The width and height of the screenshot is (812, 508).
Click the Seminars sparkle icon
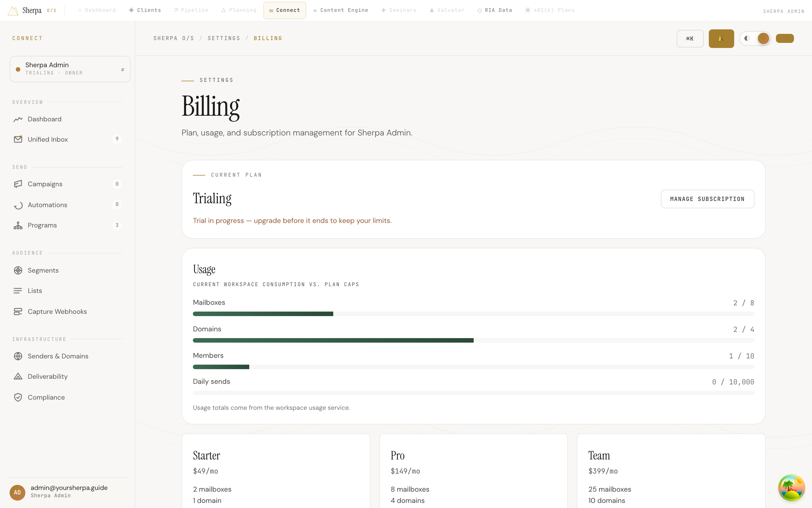point(383,10)
